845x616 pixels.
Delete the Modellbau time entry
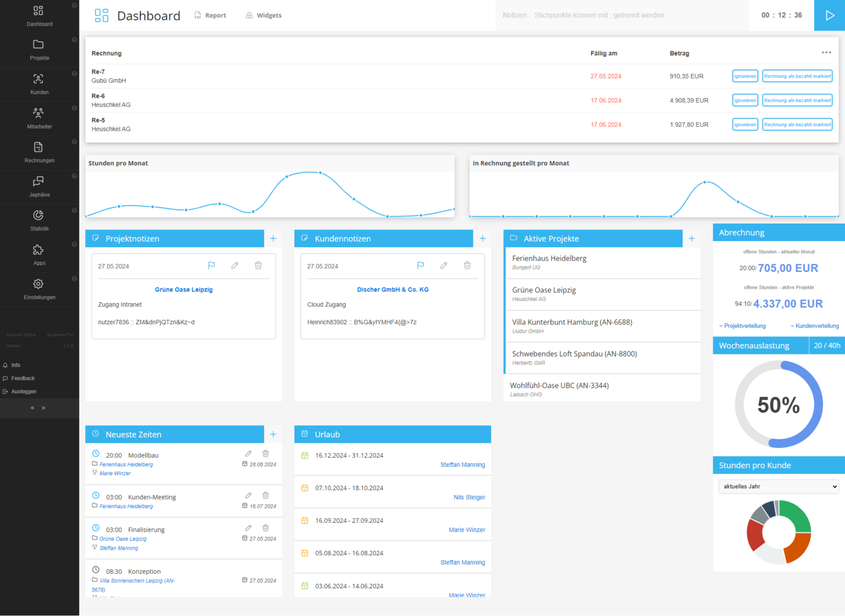265,454
